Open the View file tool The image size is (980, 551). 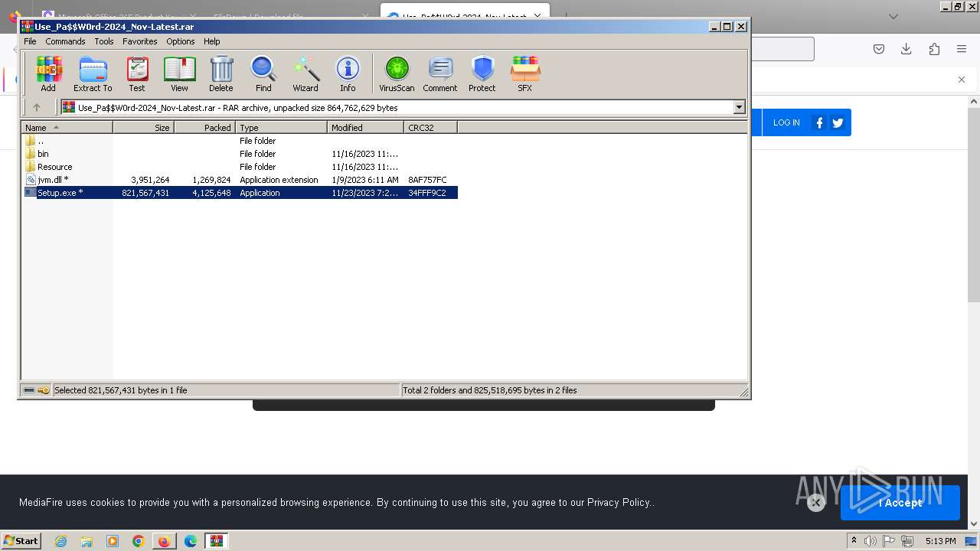click(179, 74)
